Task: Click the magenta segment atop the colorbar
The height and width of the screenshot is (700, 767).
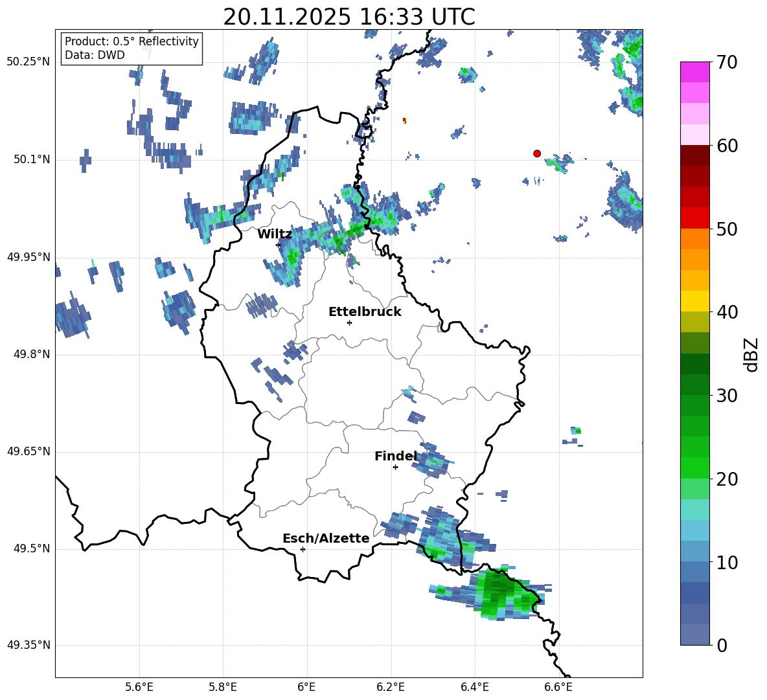Action: coord(694,72)
